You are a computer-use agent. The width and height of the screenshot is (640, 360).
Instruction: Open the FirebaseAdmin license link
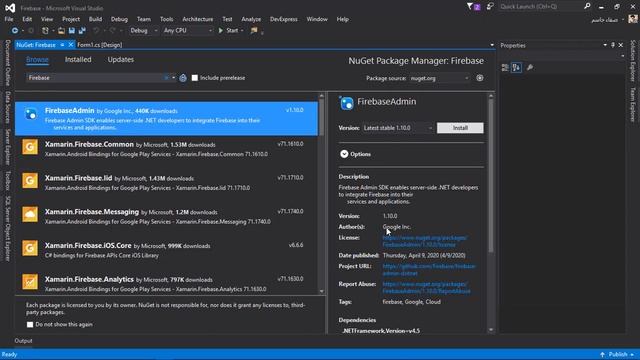click(425, 241)
